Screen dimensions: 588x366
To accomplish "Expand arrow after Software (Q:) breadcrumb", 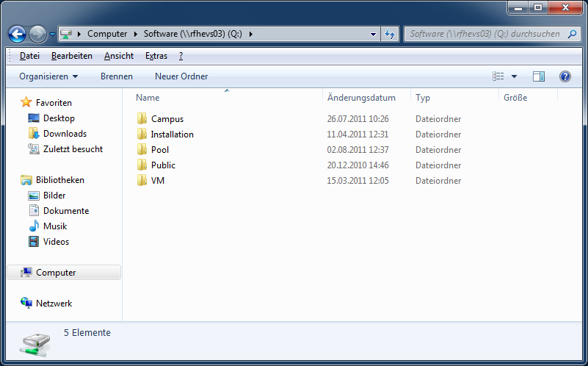I will pos(251,34).
